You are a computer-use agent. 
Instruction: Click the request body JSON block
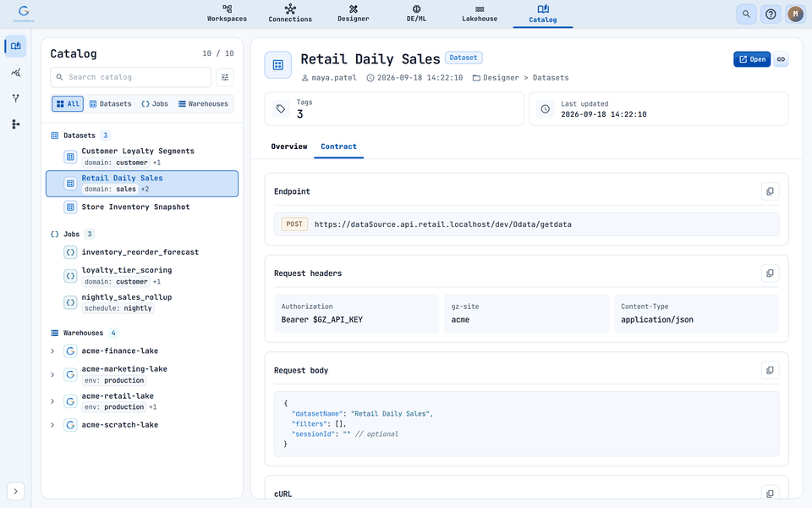(x=526, y=423)
